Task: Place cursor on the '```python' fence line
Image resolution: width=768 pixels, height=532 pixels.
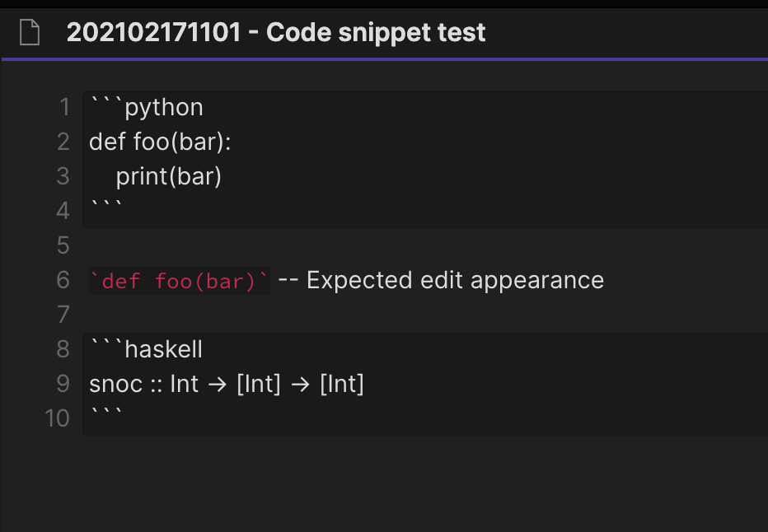Action: tap(148, 108)
